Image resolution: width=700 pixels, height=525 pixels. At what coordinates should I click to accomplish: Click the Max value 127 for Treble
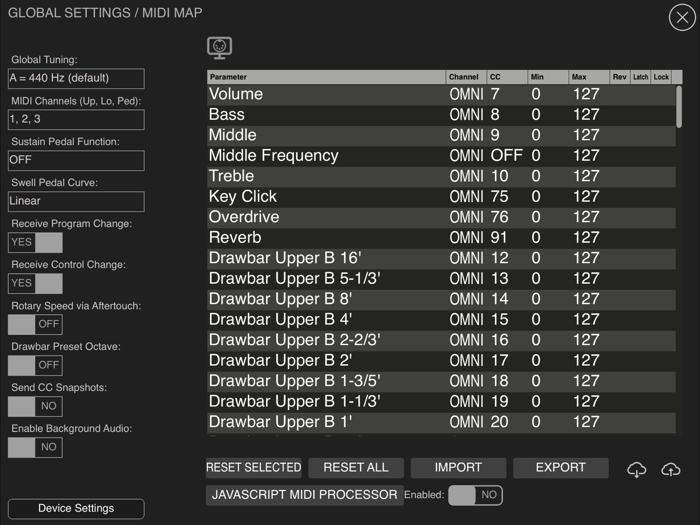(586, 176)
